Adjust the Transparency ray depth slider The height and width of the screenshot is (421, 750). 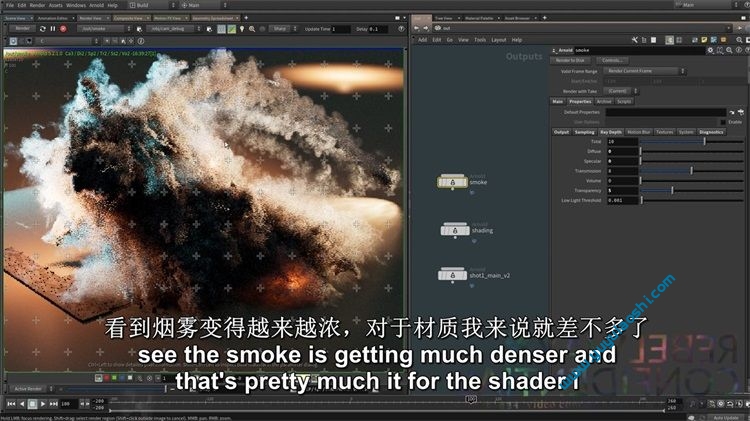692,190
